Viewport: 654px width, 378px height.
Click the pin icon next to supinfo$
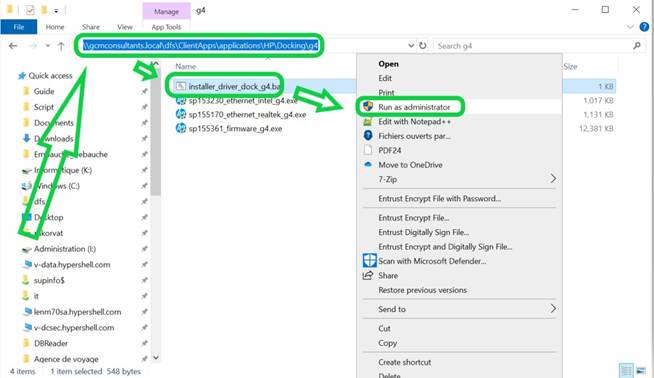[144, 280]
